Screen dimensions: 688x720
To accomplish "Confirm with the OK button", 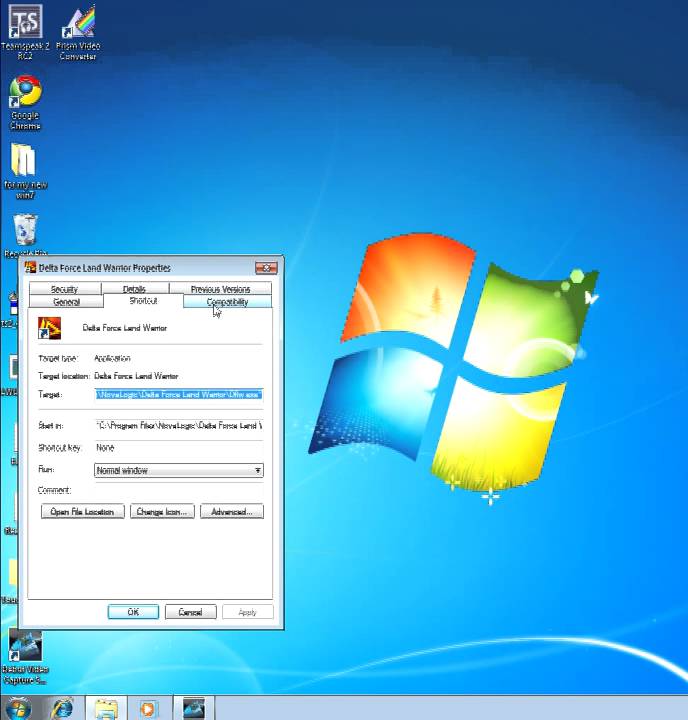I will pos(133,612).
